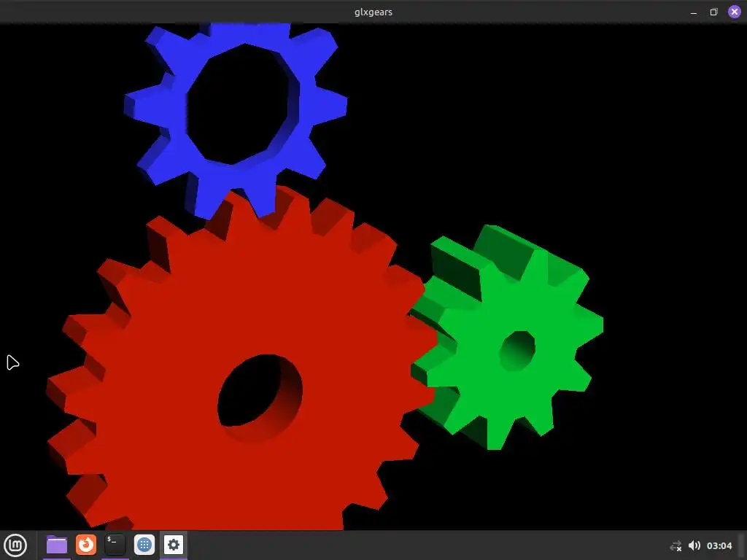
Task: Launch Firefox from the taskbar
Action: tap(86, 545)
